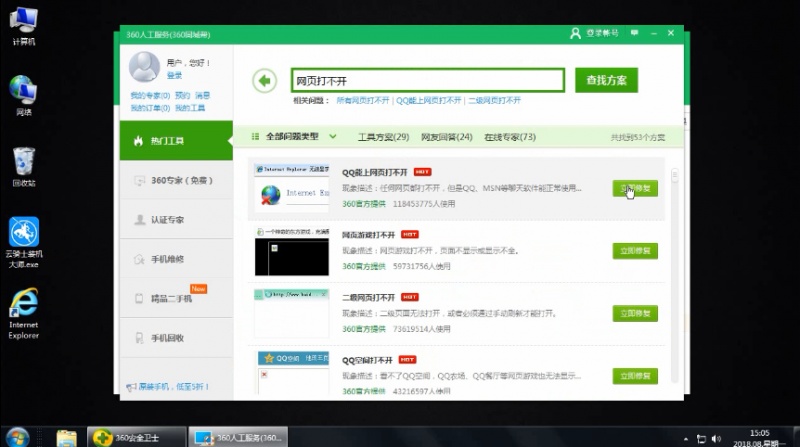The height and width of the screenshot is (447, 800).
Task: Select 精品二手机 sidebar item
Action: point(176,298)
